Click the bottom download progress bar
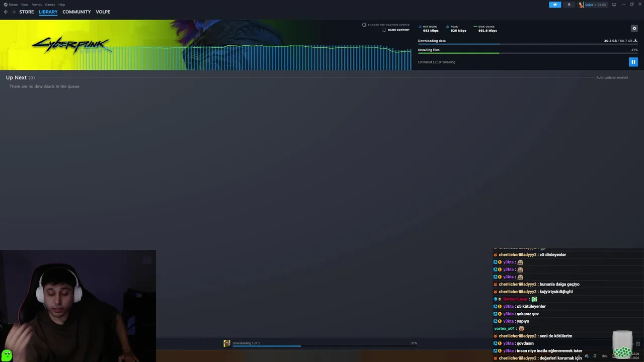The height and width of the screenshot is (362, 644). [325, 346]
